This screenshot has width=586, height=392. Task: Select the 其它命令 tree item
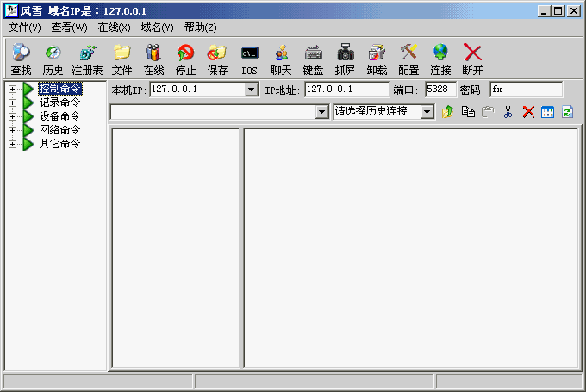[59, 144]
